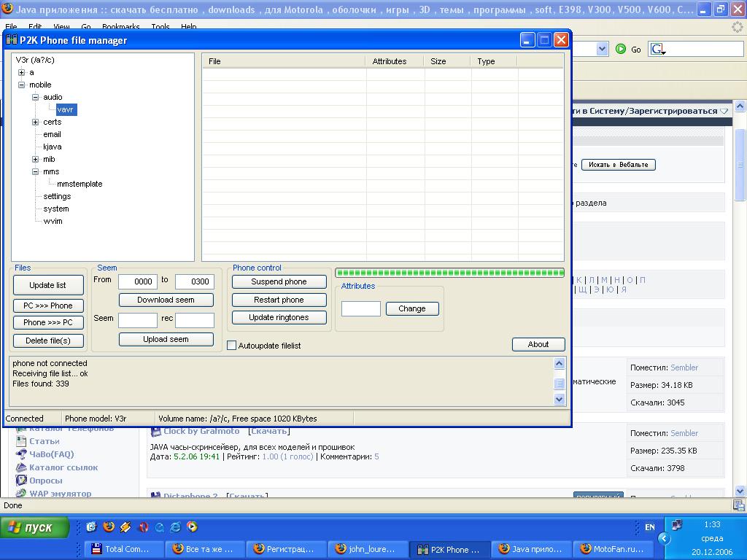This screenshot has width=747, height=560.
Task: Select the 'wvim' folder in the tree
Action: coord(53,221)
